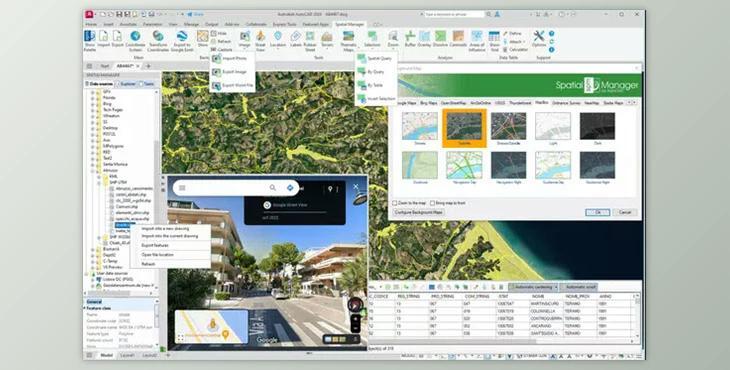Click the keyword search input field
Screen dimensions: 730x370
(x=454, y=14)
